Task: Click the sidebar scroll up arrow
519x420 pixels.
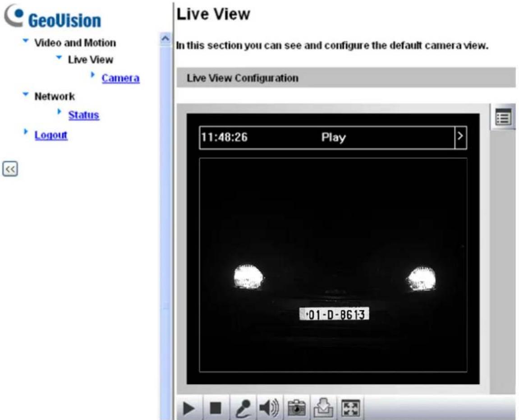Action: click(x=165, y=39)
